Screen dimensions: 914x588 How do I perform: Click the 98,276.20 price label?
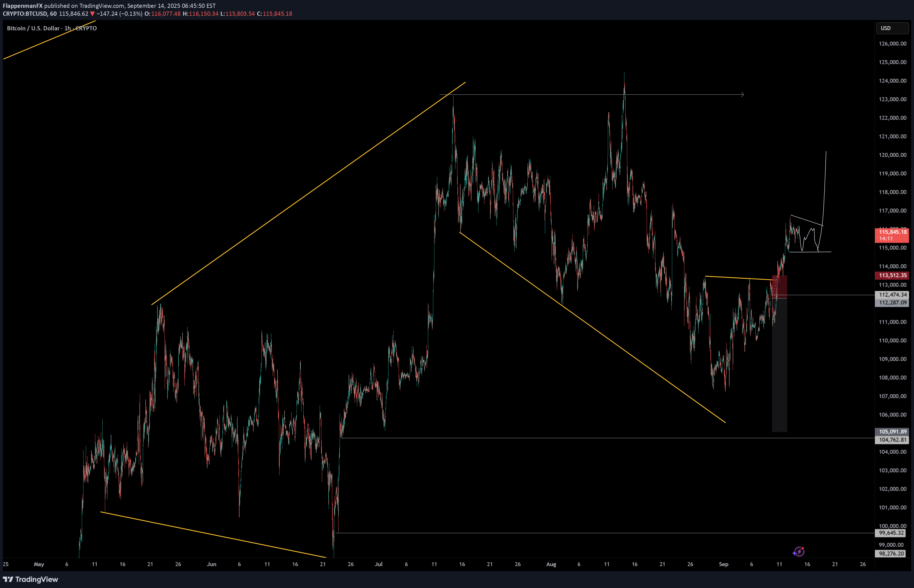click(x=892, y=553)
